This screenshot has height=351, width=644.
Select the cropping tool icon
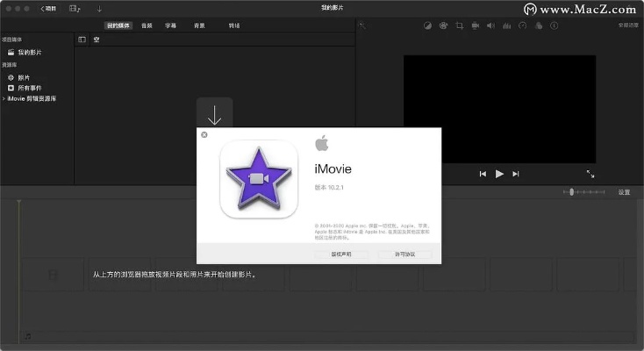459,25
